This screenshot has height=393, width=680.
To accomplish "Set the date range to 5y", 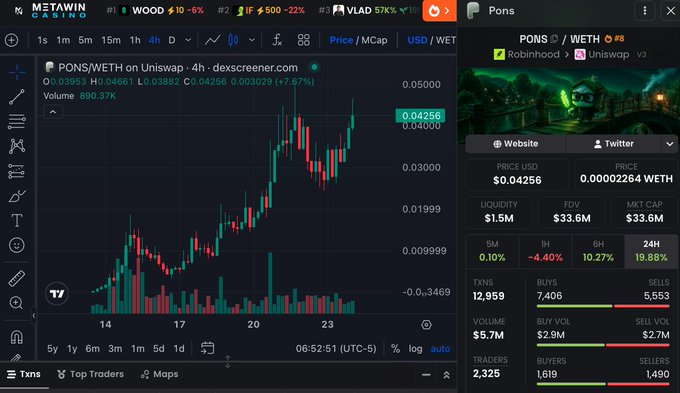I will [52, 349].
